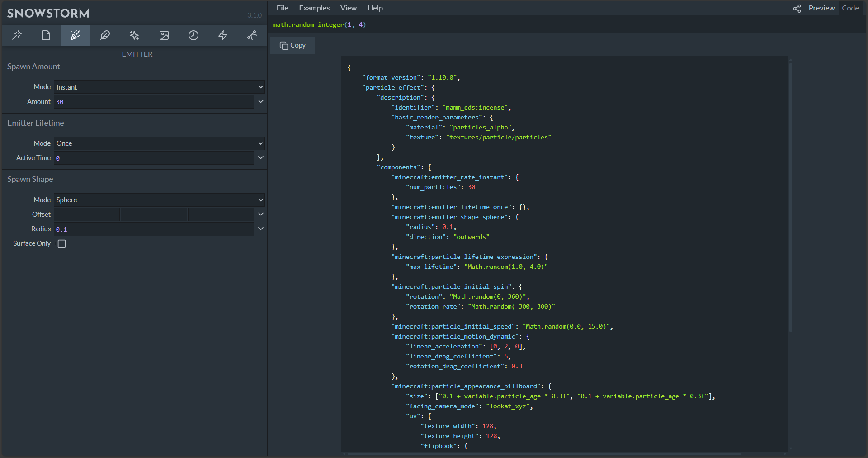868x458 pixels.
Task: Click the share icon next to Preview
Action: 797,8
